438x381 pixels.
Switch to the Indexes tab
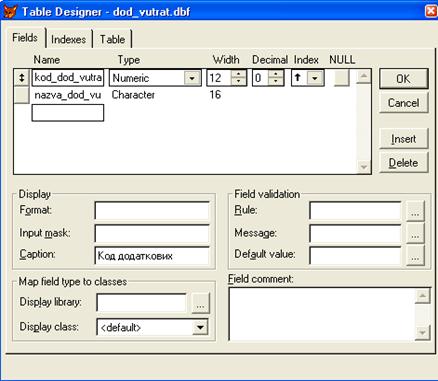pos(68,39)
